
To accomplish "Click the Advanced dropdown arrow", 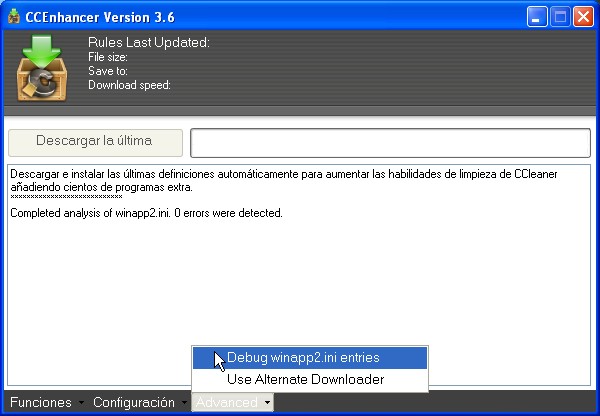I will pyautogui.click(x=267, y=403).
